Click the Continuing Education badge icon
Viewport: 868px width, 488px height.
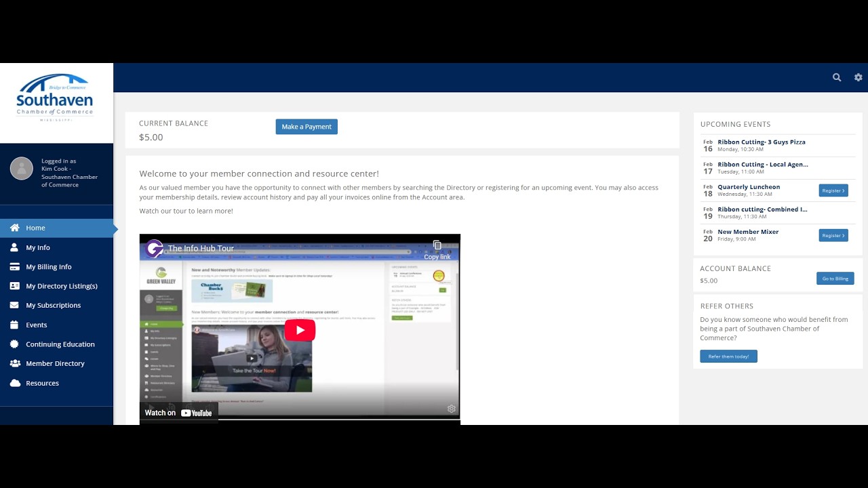pos(14,344)
